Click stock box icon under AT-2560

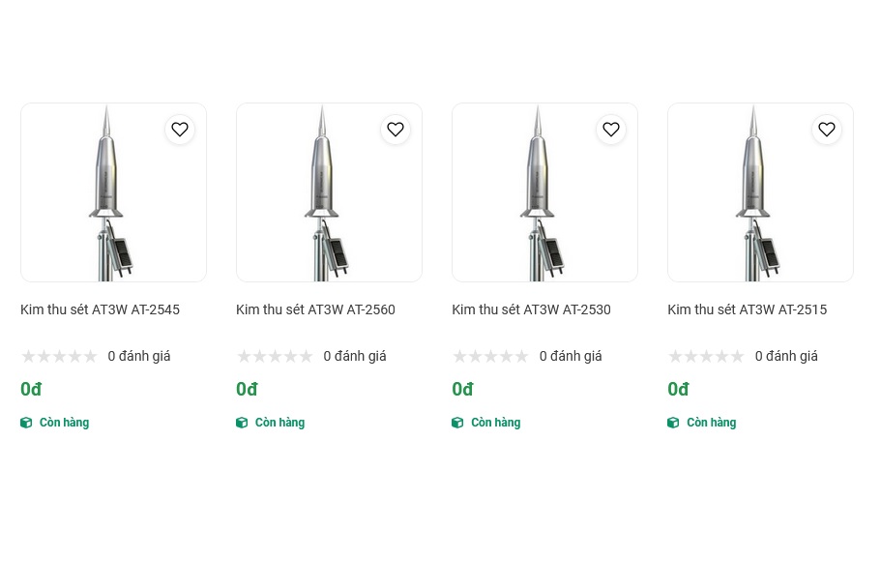[x=242, y=423]
